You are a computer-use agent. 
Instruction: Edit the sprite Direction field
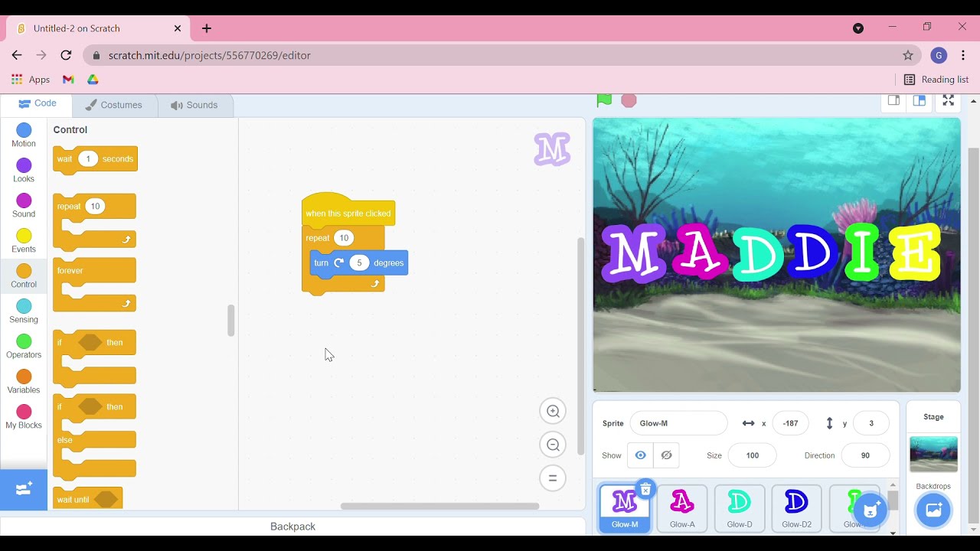(865, 455)
